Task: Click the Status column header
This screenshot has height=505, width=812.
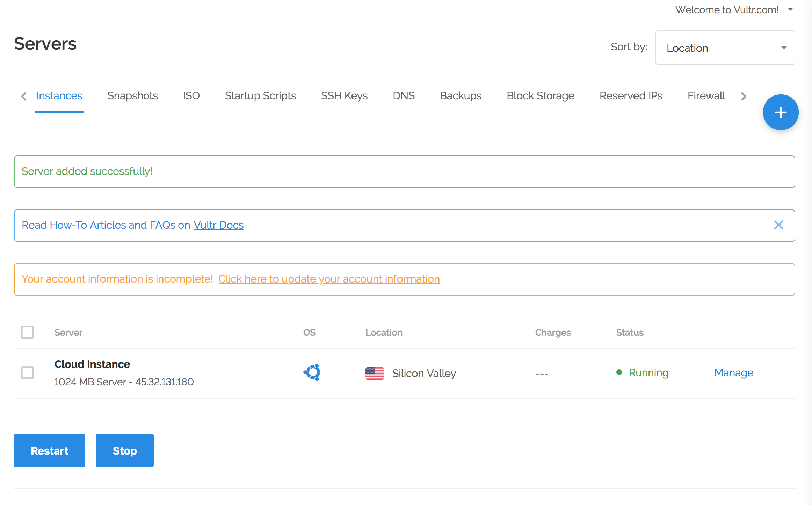Action: (x=630, y=333)
